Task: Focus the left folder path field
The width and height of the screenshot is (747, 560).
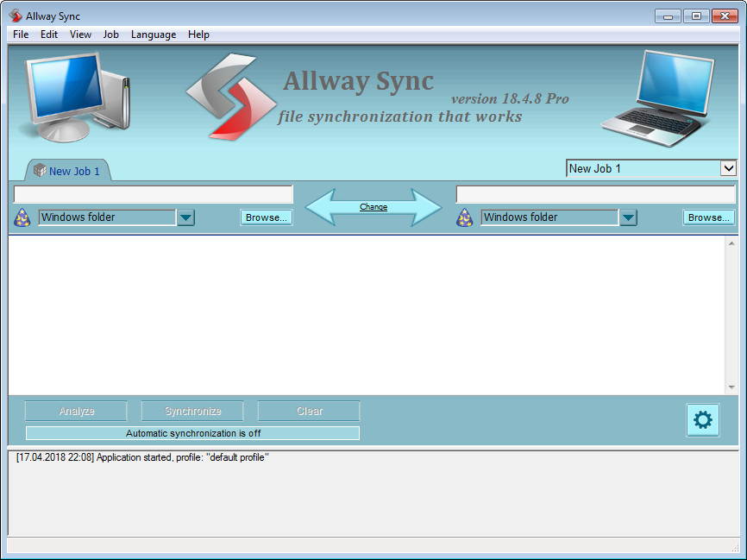Action: (x=154, y=194)
